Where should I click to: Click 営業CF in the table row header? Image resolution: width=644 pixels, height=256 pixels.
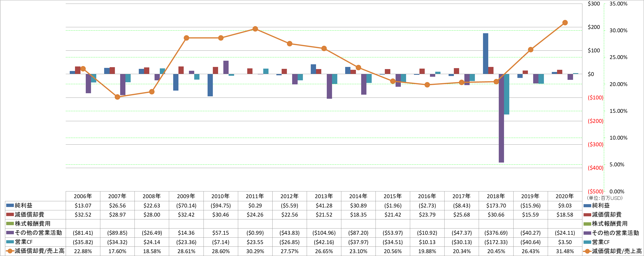[23, 242]
